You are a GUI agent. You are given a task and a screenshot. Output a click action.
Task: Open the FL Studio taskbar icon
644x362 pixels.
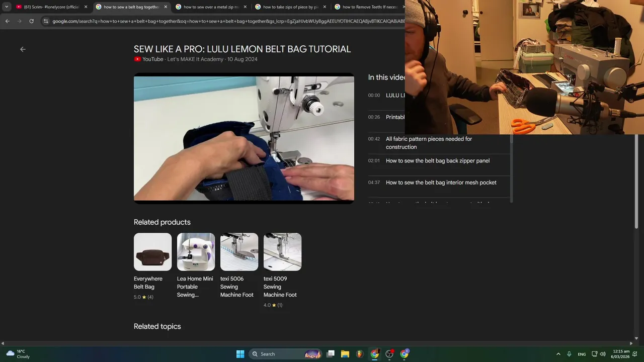click(x=360, y=354)
